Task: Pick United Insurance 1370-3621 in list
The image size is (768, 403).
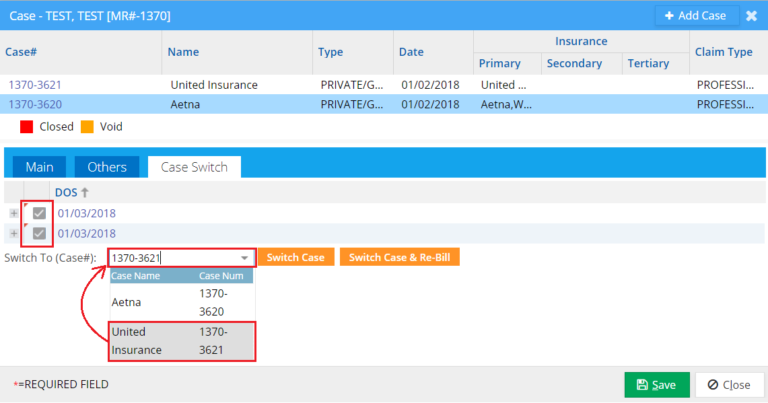Action: [182, 340]
